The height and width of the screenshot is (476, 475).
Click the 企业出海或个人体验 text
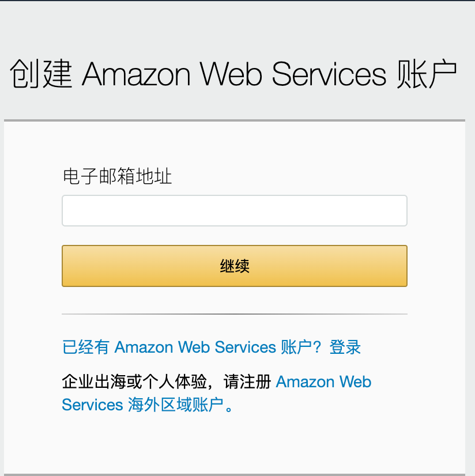click(130, 382)
